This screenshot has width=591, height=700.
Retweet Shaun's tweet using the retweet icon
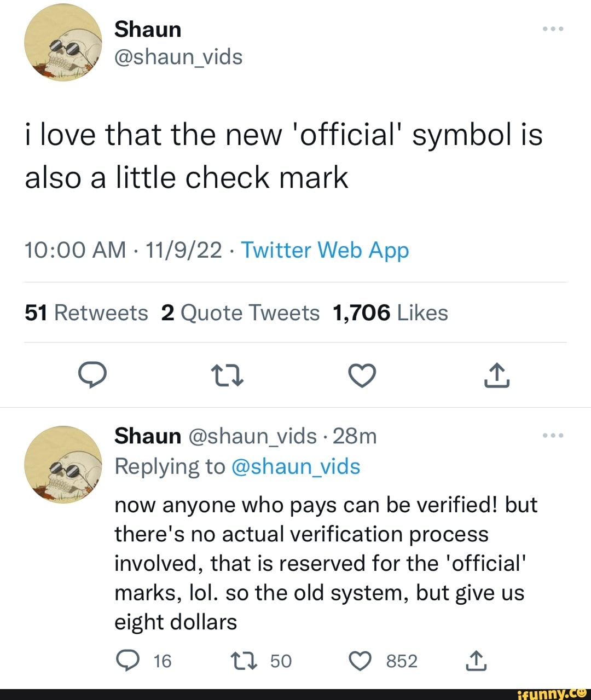tap(227, 375)
